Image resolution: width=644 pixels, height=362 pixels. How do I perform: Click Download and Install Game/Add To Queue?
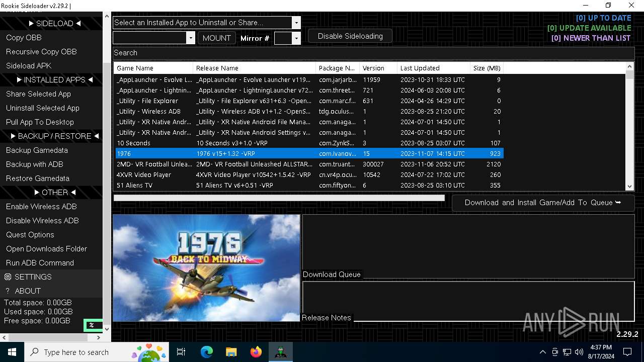coord(543,203)
